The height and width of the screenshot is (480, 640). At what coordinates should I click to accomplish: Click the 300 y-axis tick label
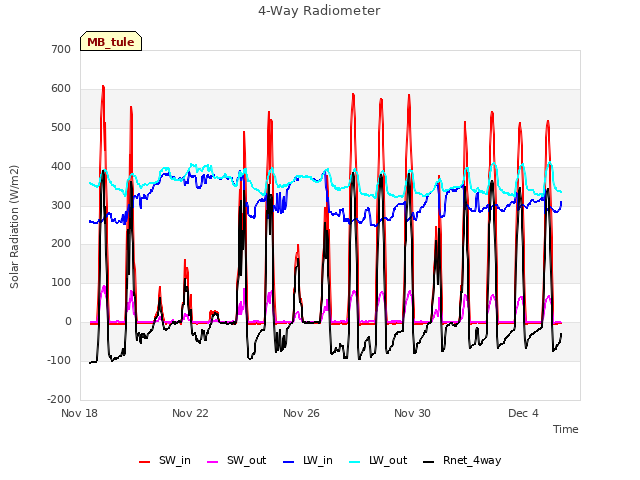click(x=61, y=205)
